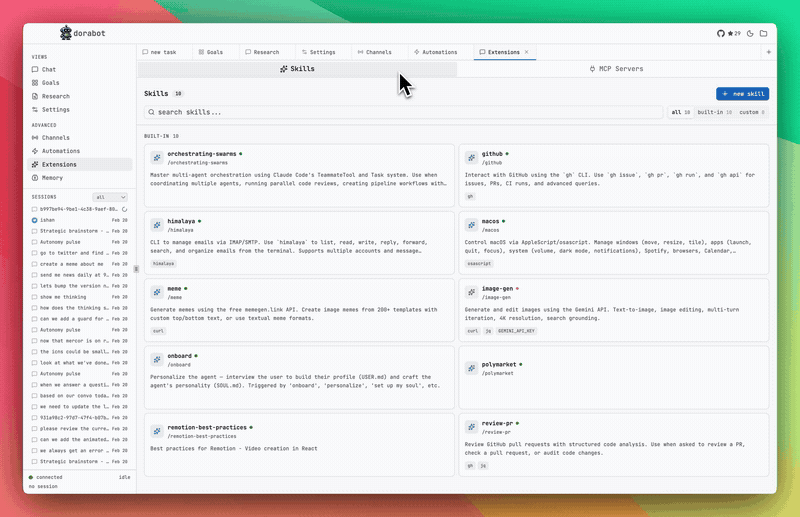Switch to the Goals tab
Image resolution: width=800 pixels, height=517 pixels.
click(215, 52)
